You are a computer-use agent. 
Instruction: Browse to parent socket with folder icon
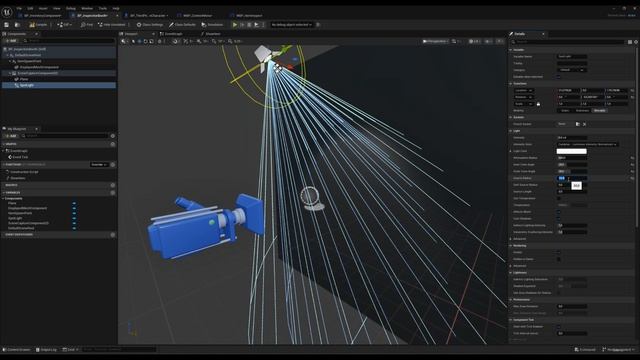pyautogui.click(x=578, y=124)
